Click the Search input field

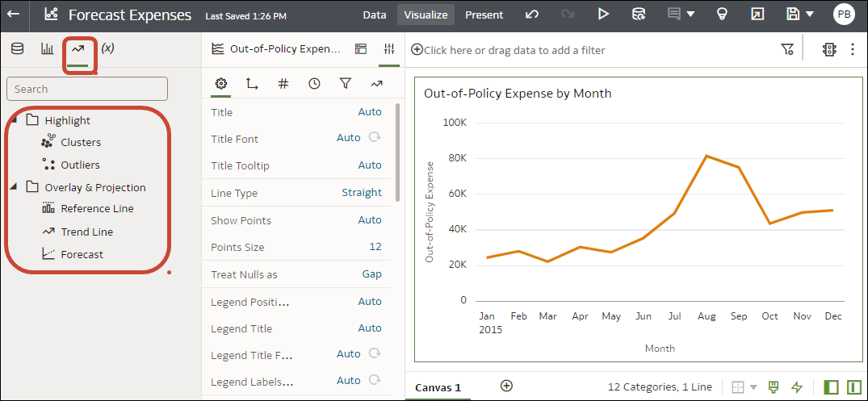pyautogui.click(x=87, y=89)
